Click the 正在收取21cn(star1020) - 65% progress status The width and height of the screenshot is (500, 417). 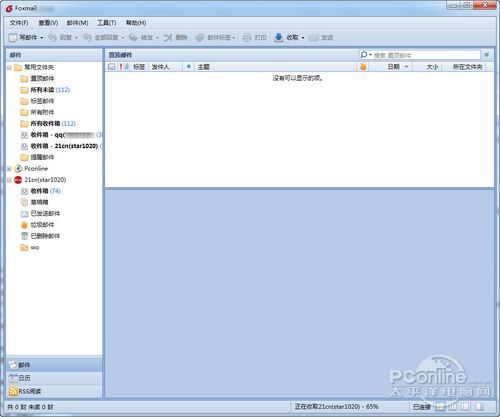point(336,407)
